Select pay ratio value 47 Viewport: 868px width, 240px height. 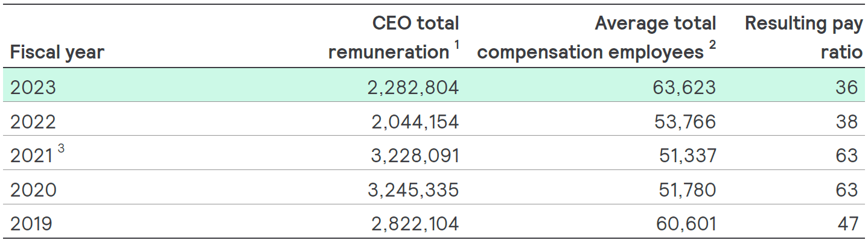(847, 224)
